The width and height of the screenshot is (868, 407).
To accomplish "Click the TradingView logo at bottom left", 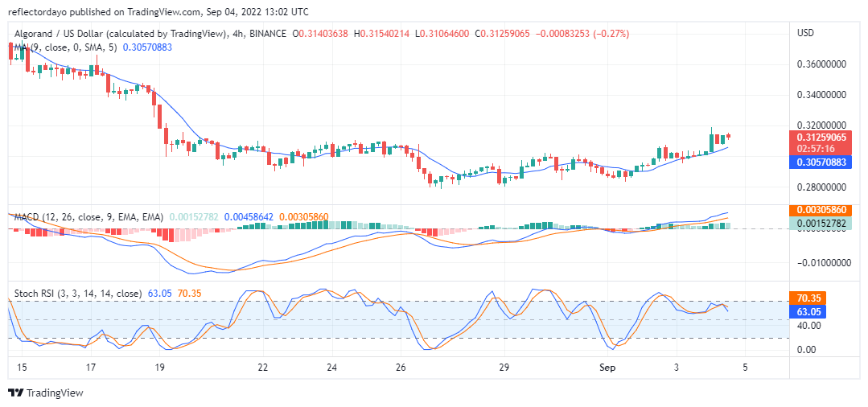I will (46, 393).
